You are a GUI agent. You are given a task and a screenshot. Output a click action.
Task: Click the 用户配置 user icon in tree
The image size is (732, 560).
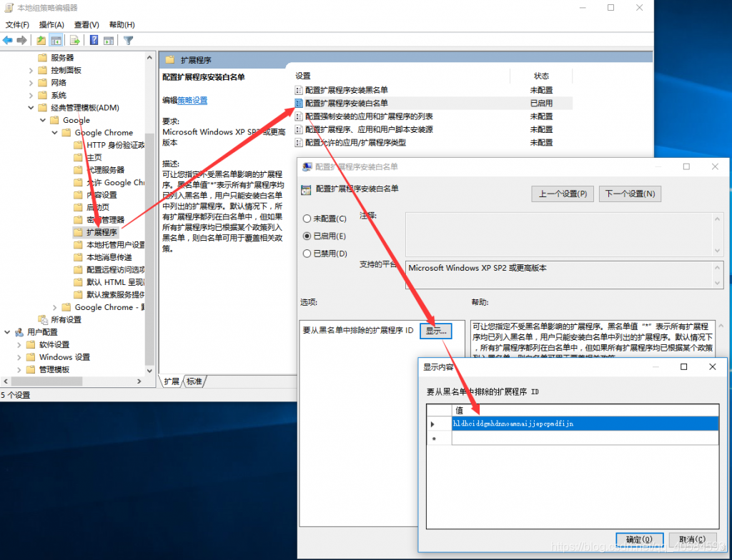(19, 332)
